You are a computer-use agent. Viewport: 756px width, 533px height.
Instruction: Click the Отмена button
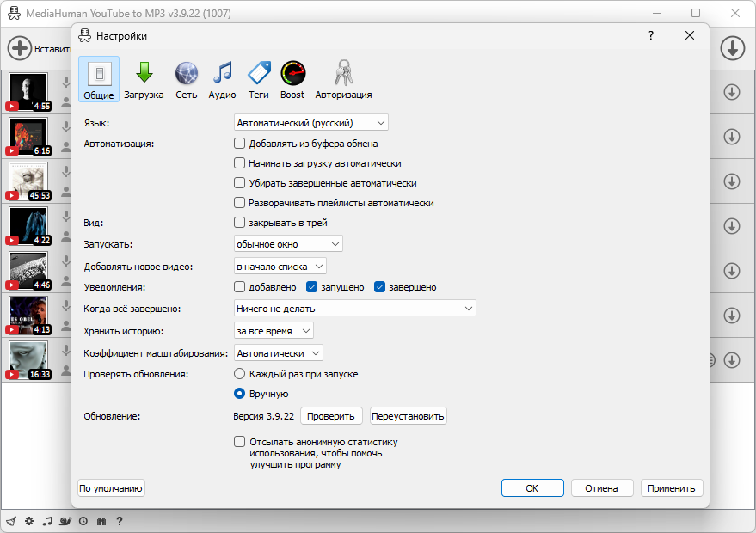(602, 488)
